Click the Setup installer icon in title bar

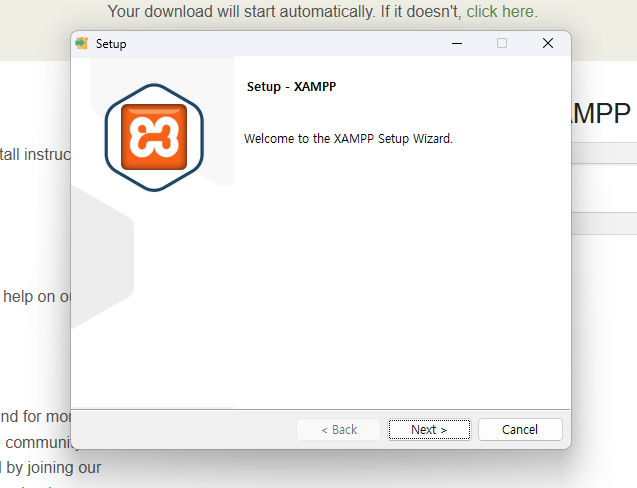pyautogui.click(x=82, y=43)
